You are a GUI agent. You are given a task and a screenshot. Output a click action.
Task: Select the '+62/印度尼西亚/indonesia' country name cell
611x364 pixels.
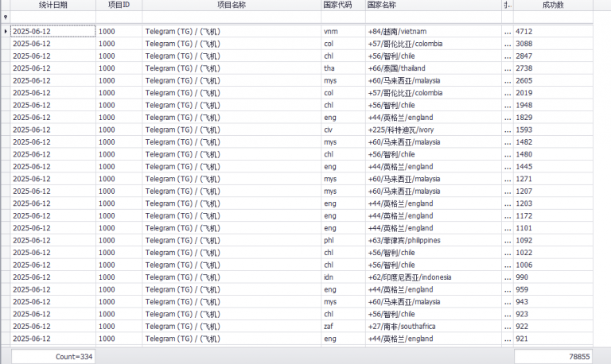coord(434,277)
